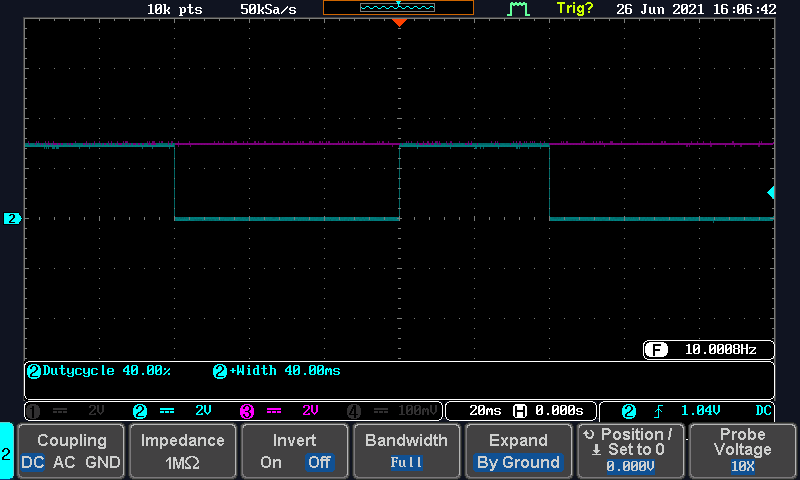
Task: Click the rising edge trigger slope icon
Action: [658, 411]
